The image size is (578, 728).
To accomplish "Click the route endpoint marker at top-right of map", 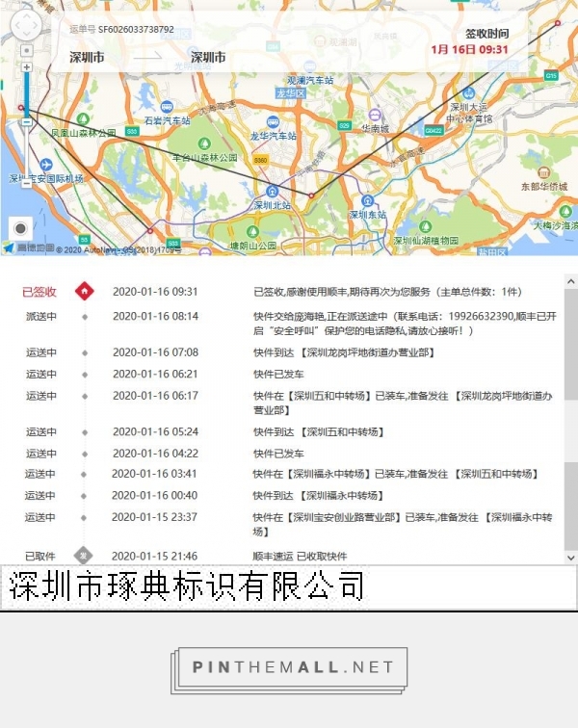I will pos(558,23).
